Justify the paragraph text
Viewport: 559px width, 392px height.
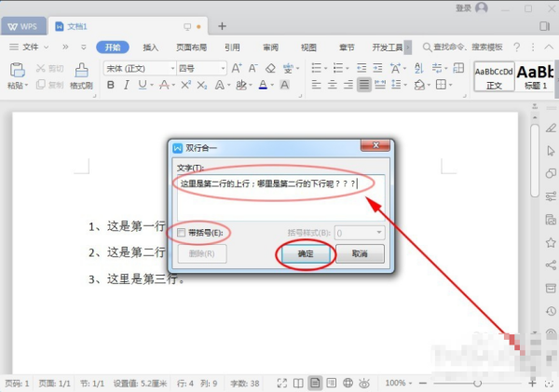(364, 85)
